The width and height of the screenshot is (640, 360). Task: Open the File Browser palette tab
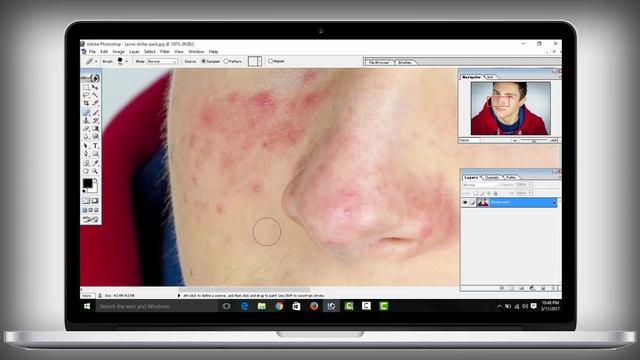pyautogui.click(x=379, y=62)
